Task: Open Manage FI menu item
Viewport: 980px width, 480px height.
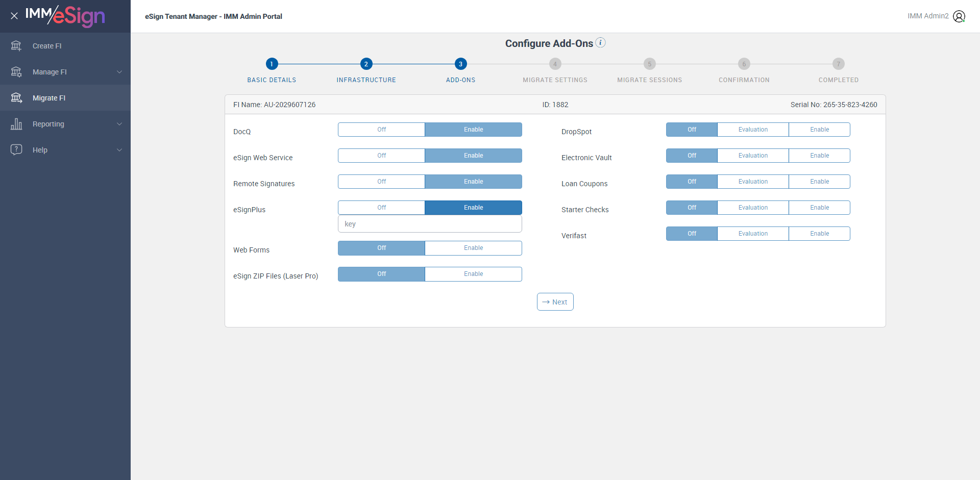Action: 65,72
